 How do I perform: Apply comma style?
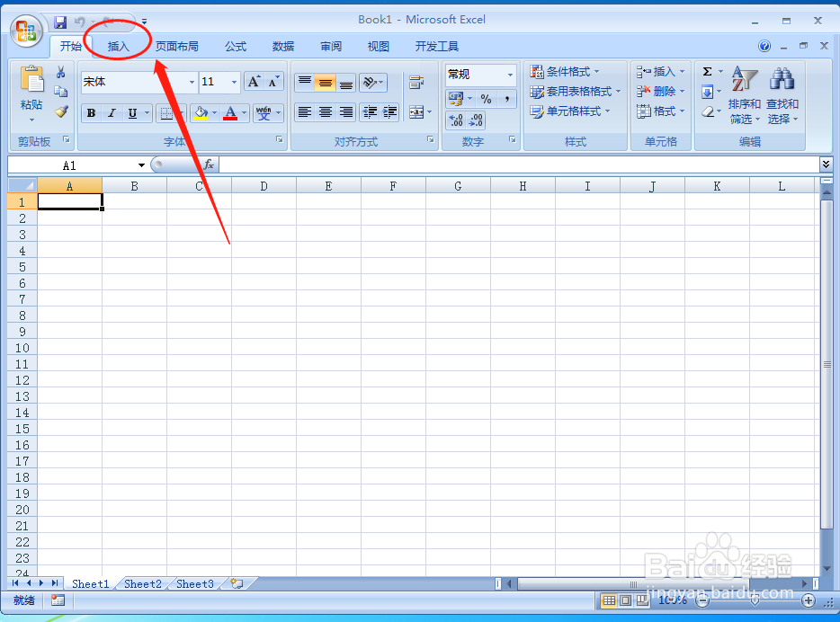[x=506, y=99]
